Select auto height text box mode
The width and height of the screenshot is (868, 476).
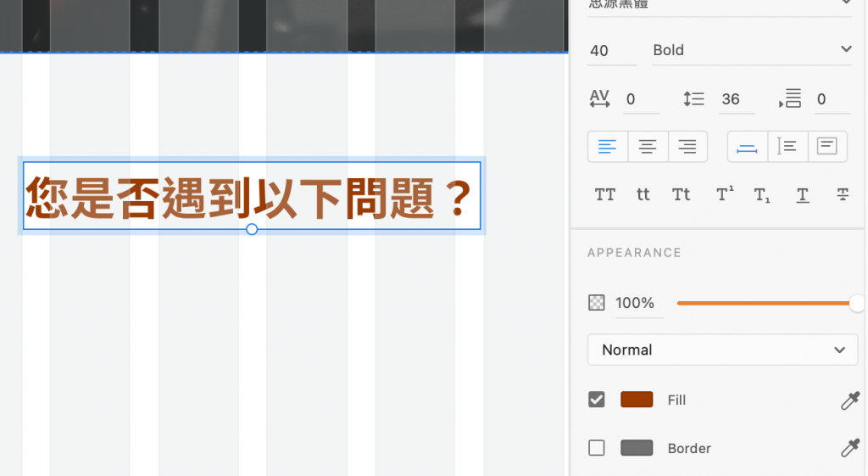pyautogui.click(x=787, y=147)
